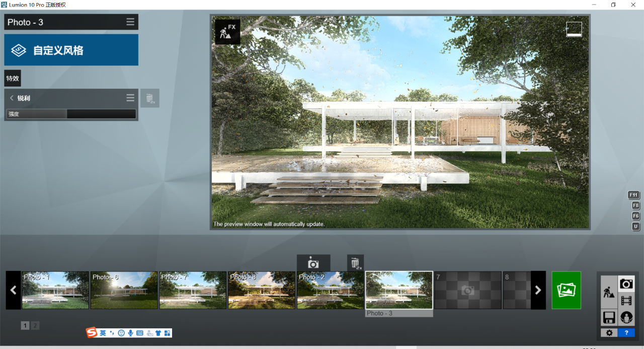
Task: Click the Photo - 3 caption below thumbnail
Action: click(399, 313)
